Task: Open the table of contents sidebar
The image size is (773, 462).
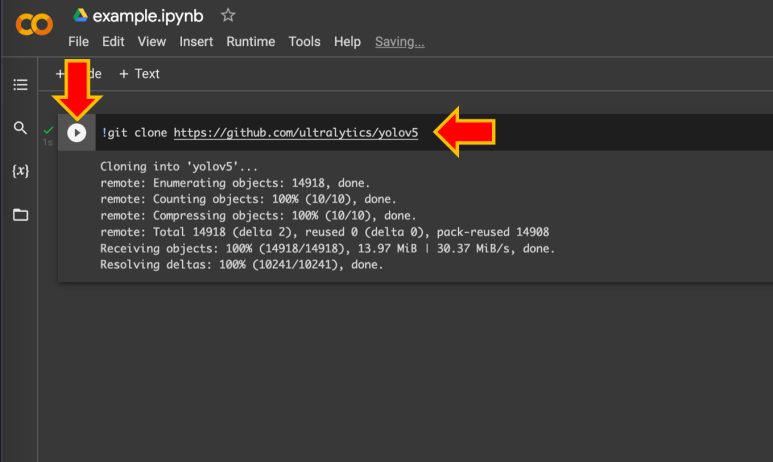Action: point(20,85)
